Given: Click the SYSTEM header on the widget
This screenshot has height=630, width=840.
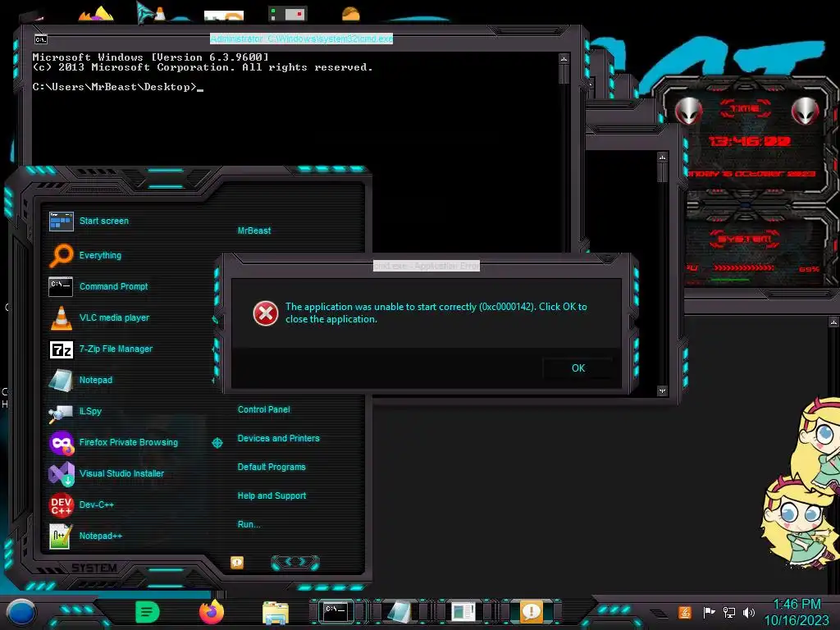Looking at the screenshot, I should [745, 239].
